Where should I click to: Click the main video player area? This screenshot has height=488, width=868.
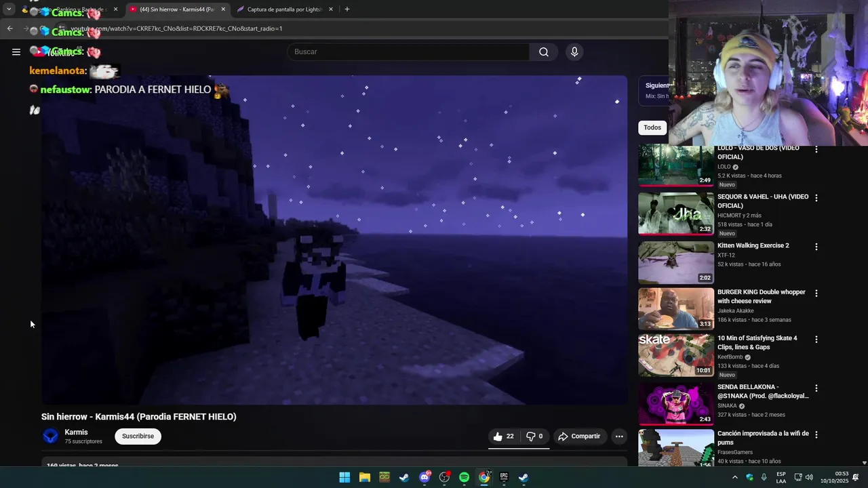click(x=334, y=240)
